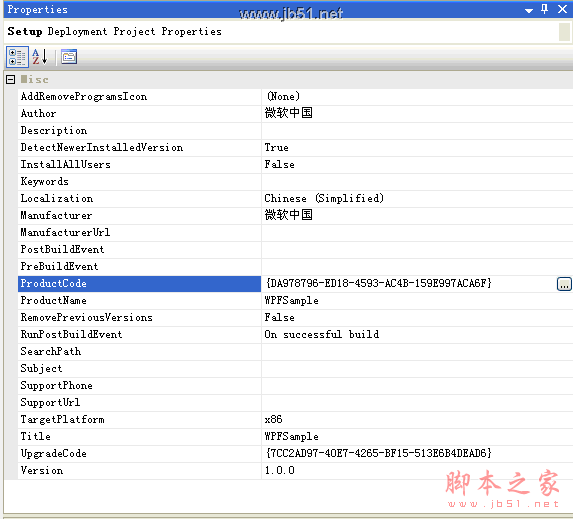
Task: Open Property Pages icon in toolbar
Action: pos(69,57)
